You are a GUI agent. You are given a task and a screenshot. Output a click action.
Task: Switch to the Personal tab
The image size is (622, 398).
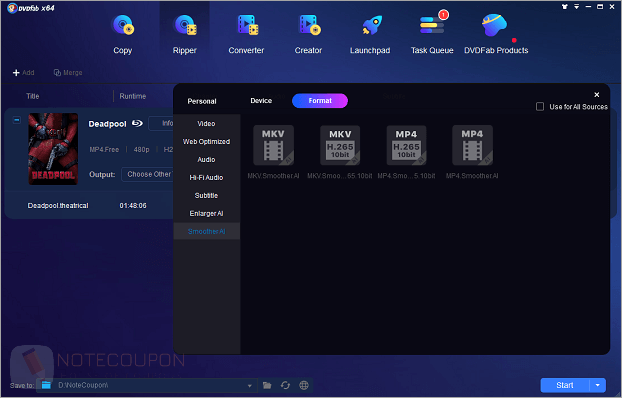tap(202, 101)
